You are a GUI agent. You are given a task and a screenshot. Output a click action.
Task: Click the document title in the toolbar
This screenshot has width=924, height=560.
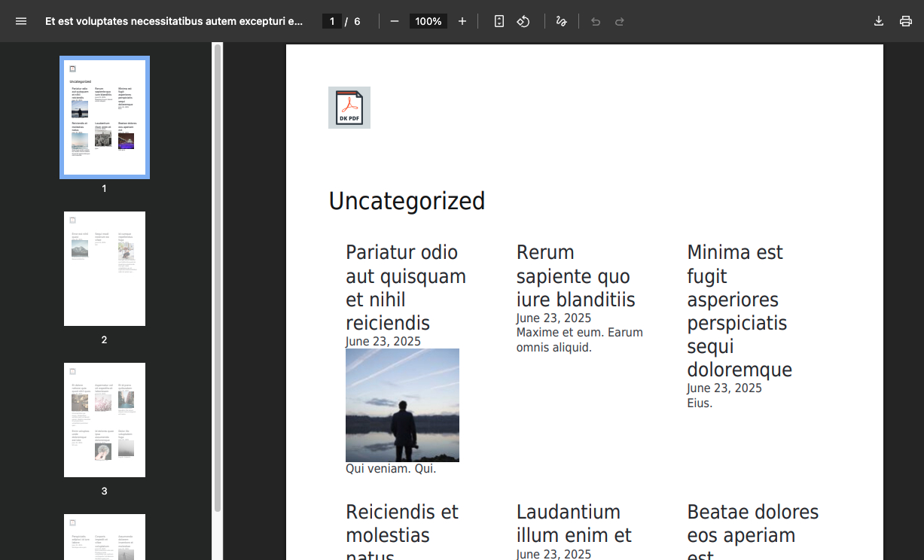pyautogui.click(x=174, y=21)
